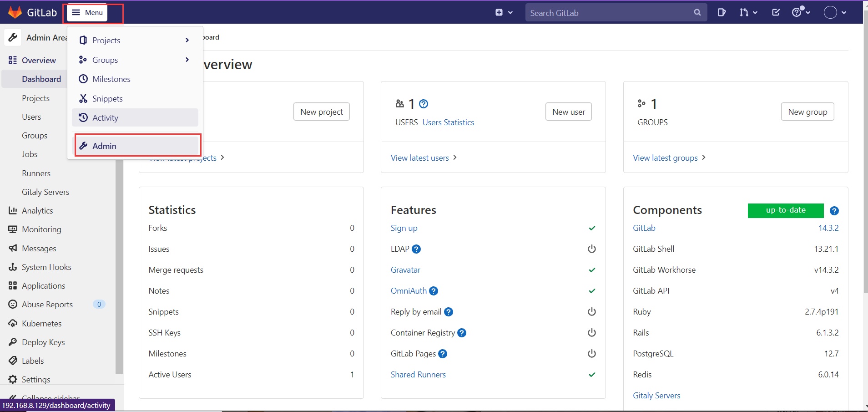This screenshot has height=412, width=868.
Task: Click the up-to-date version badge
Action: coord(786,210)
